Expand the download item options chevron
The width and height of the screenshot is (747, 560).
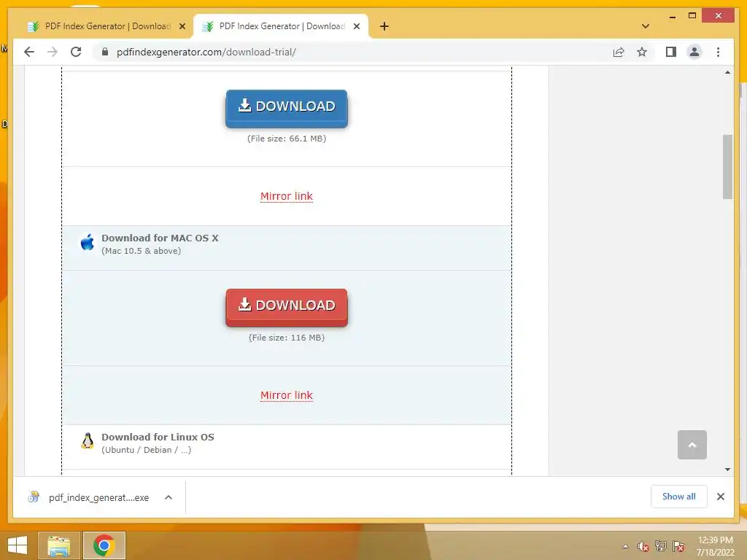point(169,497)
